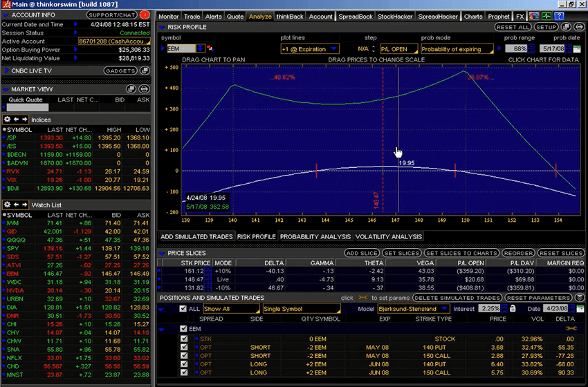Collapse the Account Info section
This screenshot has height=387, width=588.
point(6,15)
